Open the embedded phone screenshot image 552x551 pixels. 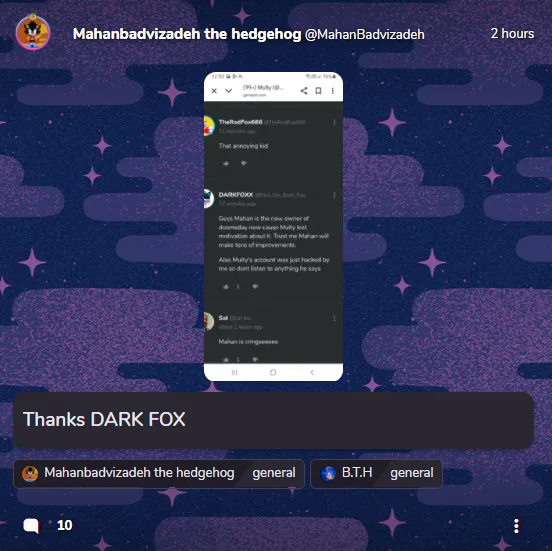(x=273, y=226)
